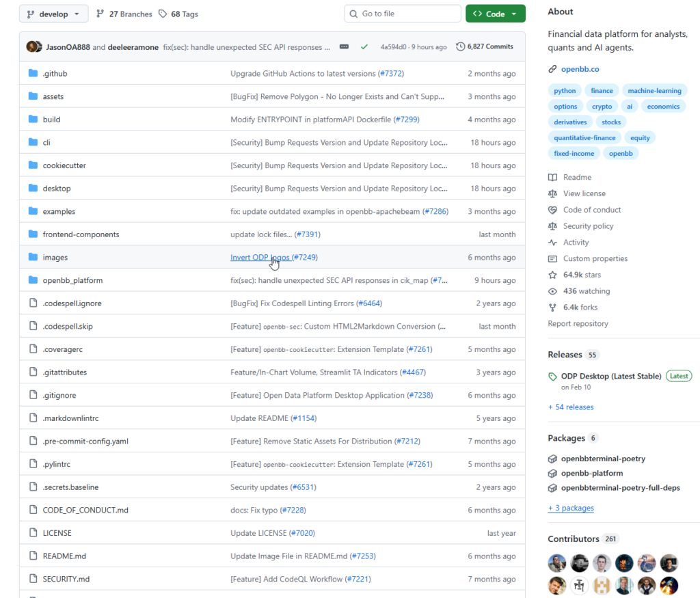The image size is (700, 598).
Task: Open the Activity pulse icon link
Action: [552, 243]
